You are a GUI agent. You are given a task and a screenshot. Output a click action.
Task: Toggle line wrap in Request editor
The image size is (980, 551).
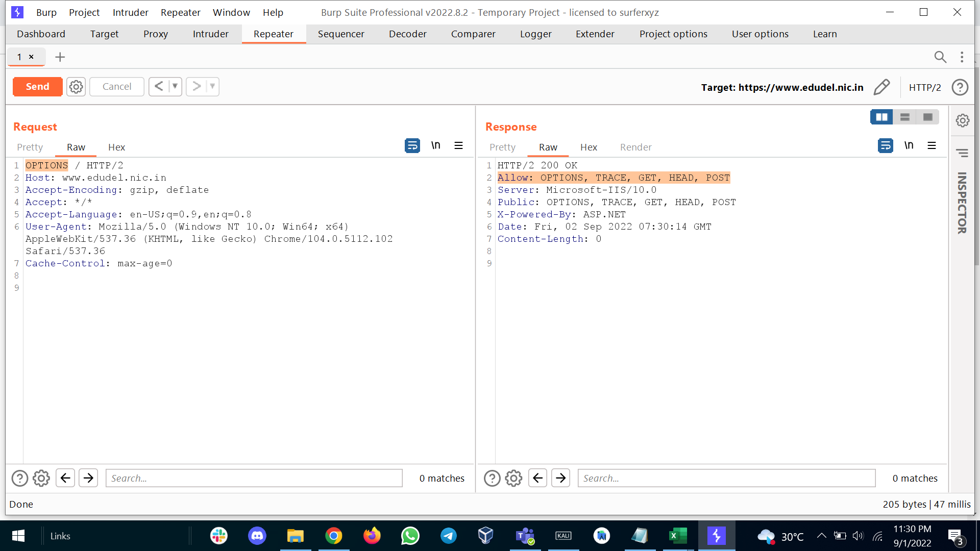(x=412, y=146)
